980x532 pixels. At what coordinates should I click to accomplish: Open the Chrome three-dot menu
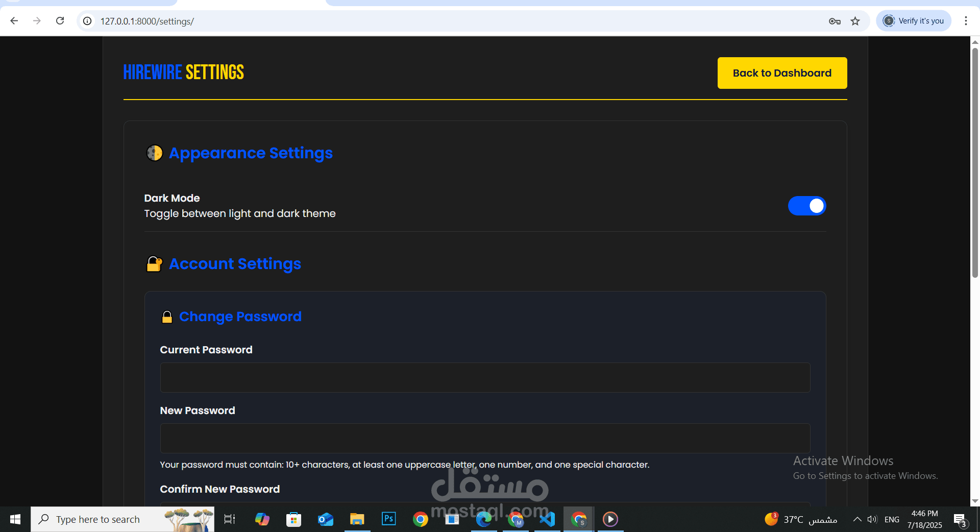click(x=966, y=21)
